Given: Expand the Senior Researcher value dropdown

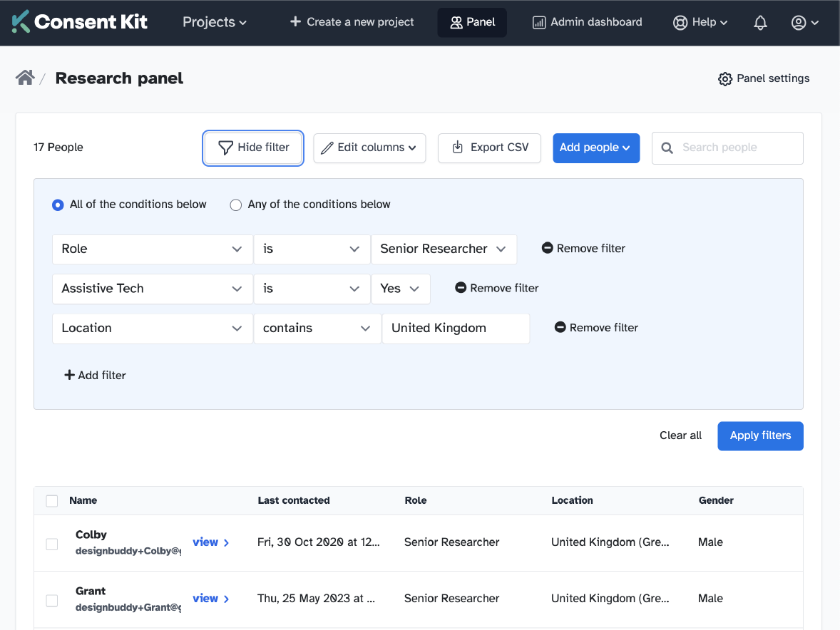Looking at the screenshot, I should tap(444, 249).
